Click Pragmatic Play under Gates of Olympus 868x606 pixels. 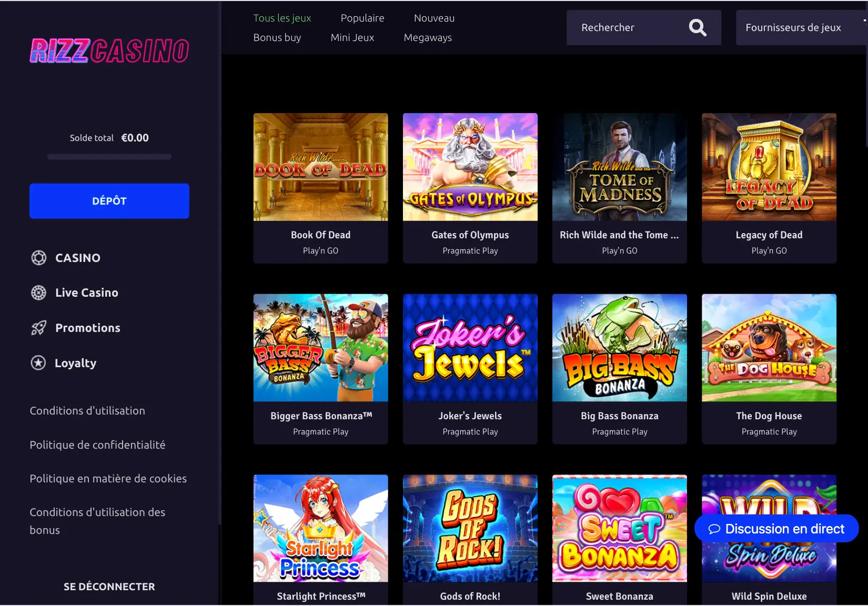(x=470, y=251)
